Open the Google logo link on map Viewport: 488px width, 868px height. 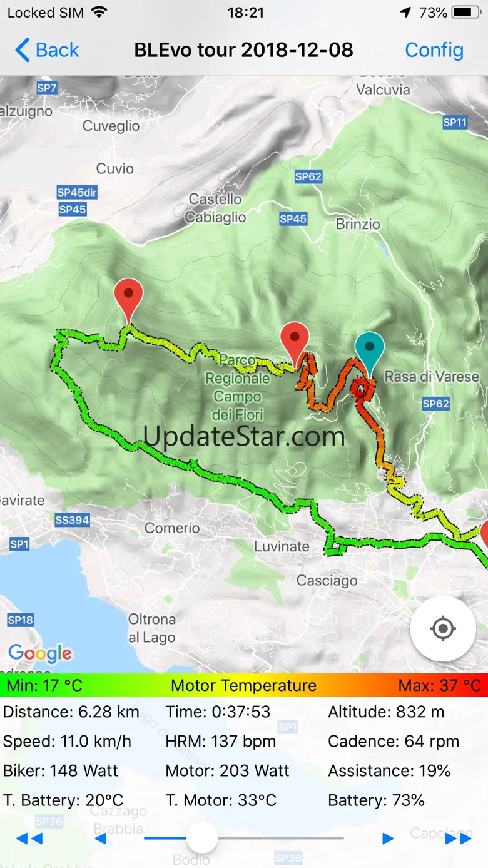pos(40,653)
